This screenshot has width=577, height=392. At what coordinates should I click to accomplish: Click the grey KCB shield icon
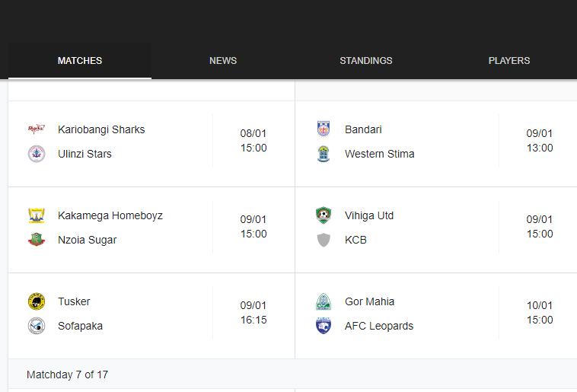point(324,240)
